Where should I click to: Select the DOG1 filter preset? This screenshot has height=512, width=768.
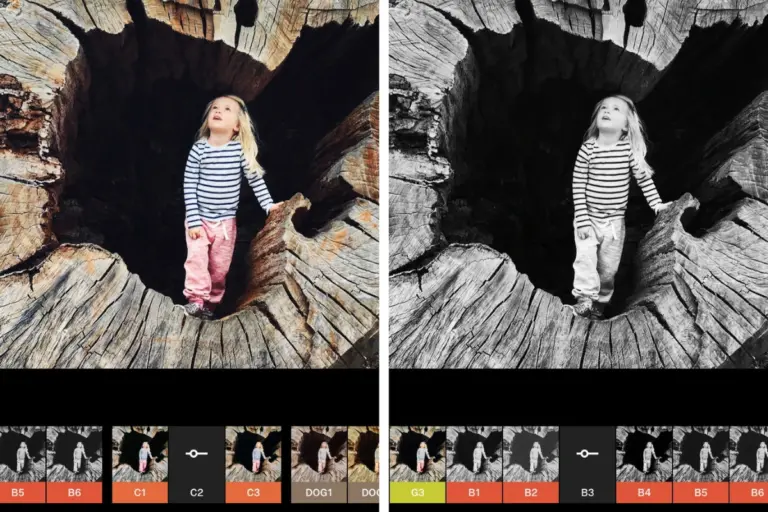click(319, 464)
